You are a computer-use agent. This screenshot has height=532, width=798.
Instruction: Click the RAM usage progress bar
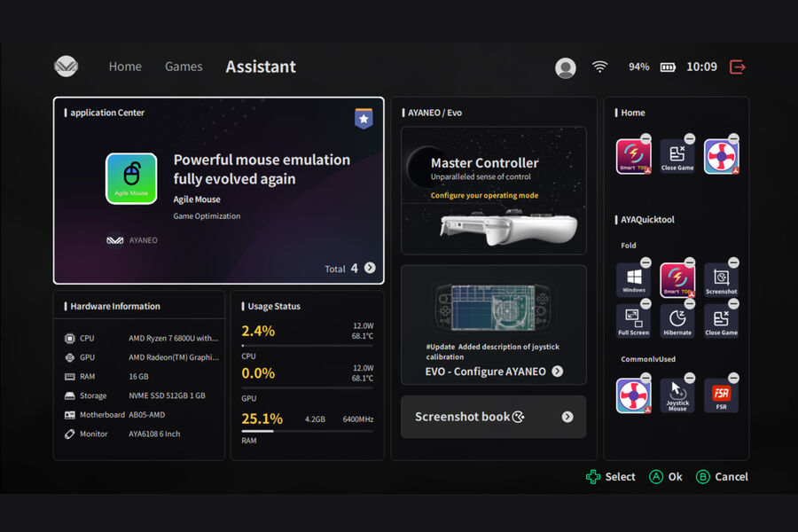(x=307, y=431)
